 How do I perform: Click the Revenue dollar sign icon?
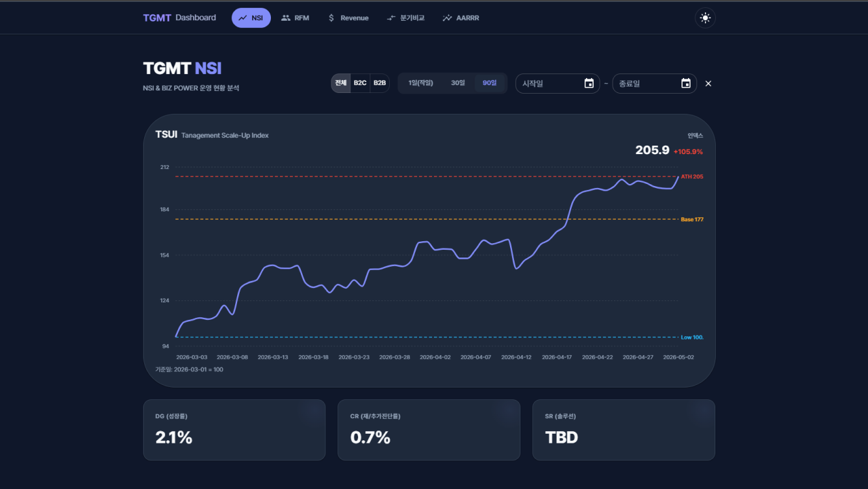(331, 18)
